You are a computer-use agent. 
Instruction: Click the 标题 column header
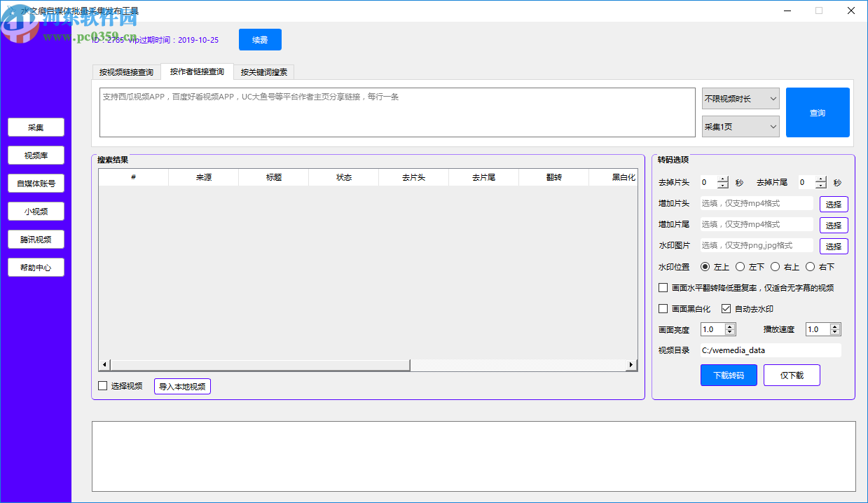(x=274, y=178)
